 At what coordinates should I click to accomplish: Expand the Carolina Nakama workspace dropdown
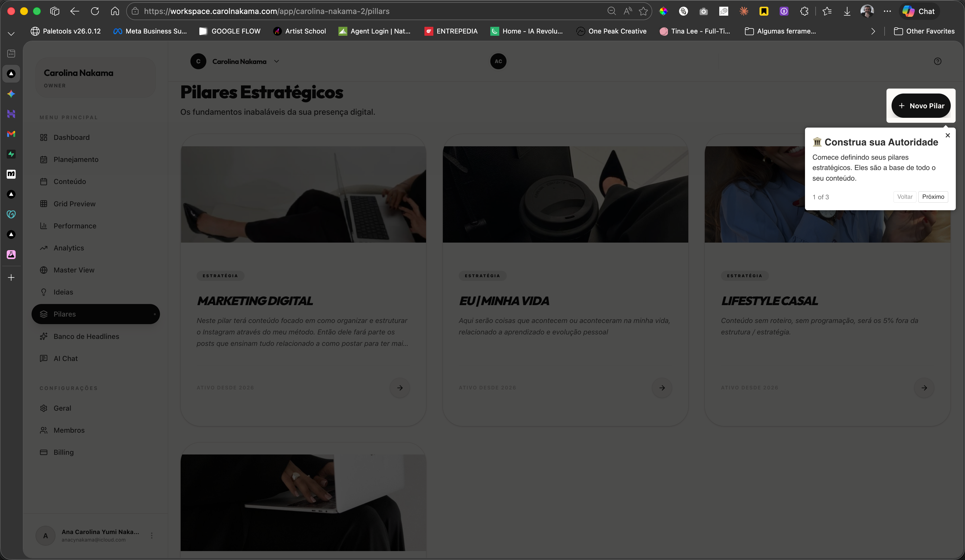click(276, 61)
